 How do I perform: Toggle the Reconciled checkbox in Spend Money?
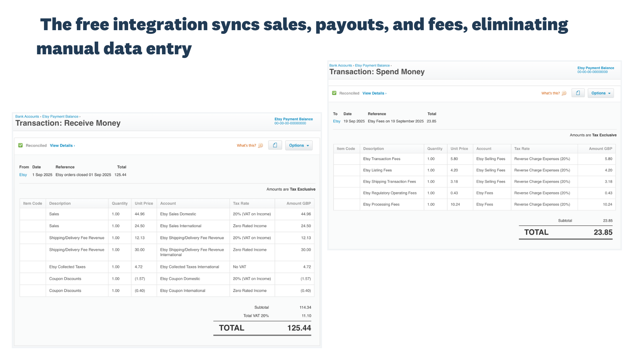pyautogui.click(x=334, y=93)
